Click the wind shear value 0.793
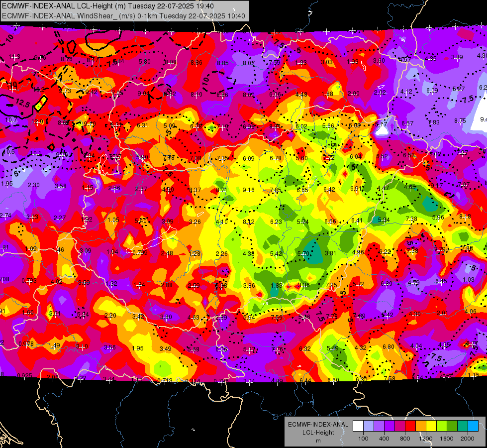This screenshot has width=487, height=448. coord(29,281)
